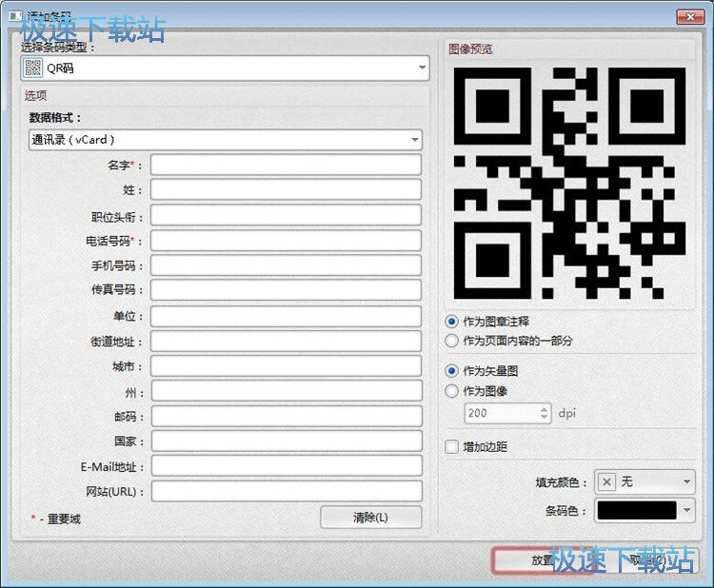Click the 放置 button
This screenshot has height=588, width=714.
point(542,559)
